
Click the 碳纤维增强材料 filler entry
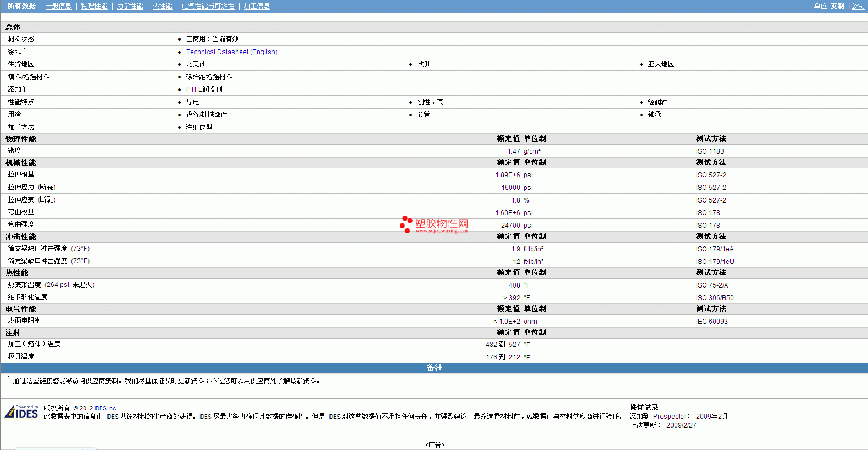coord(209,77)
